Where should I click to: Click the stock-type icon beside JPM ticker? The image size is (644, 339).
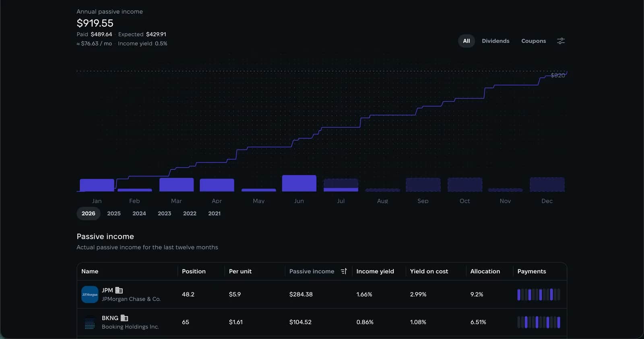pyautogui.click(x=119, y=290)
